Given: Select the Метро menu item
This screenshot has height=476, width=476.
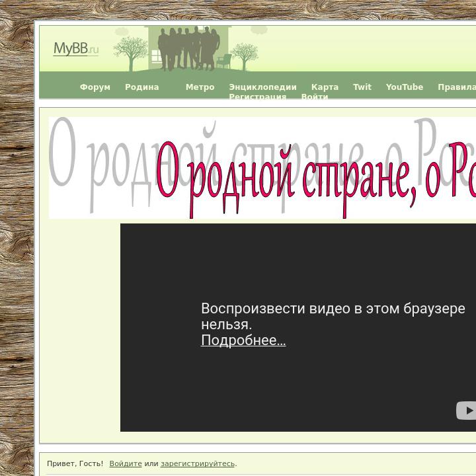Looking at the screenshot, I should [x=200, y=87].
